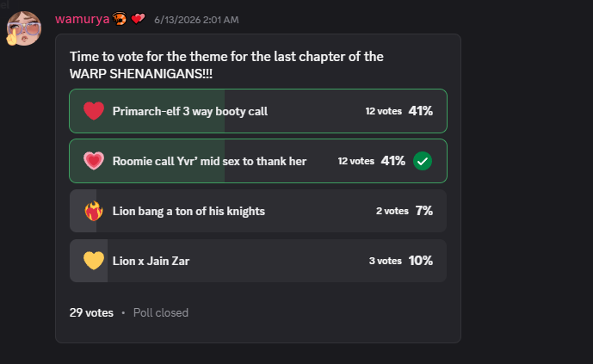Click the tiger badge beside wamurya
This screenshot has height=364, width=593.
point(120,19)
